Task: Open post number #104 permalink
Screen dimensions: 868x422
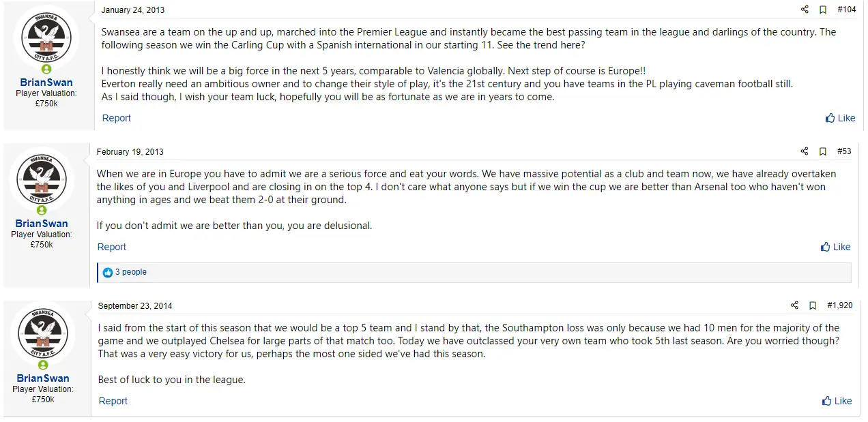Action: [x=846, y=10]
